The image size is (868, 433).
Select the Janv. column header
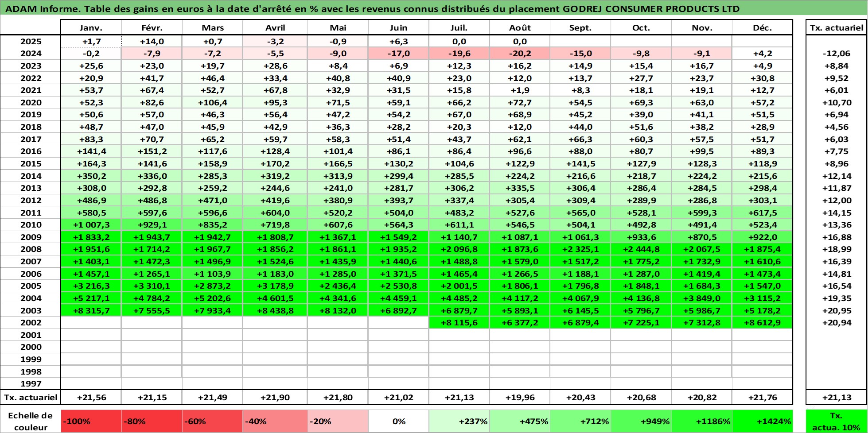click(91, 27)
